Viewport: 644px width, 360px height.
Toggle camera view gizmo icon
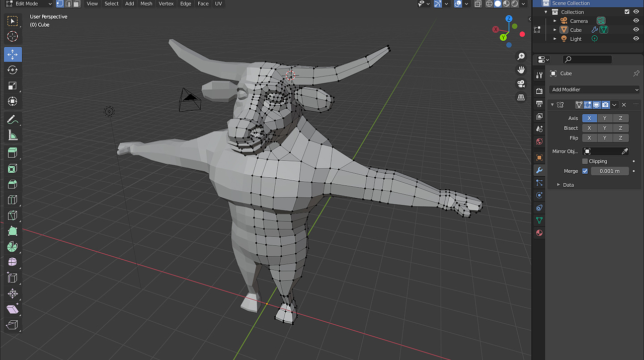pyautogui.click(x=521, y=84)
